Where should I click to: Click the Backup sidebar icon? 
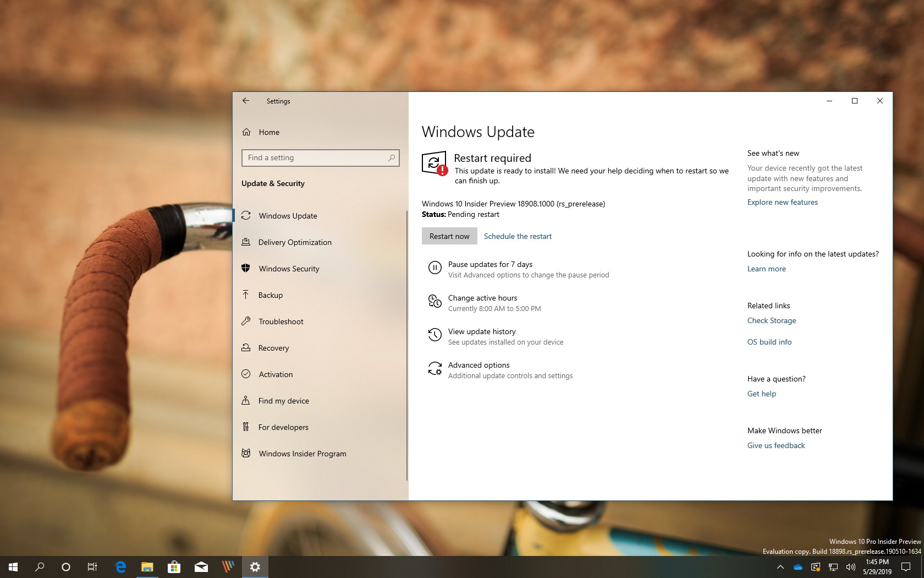tap(246, 295)
